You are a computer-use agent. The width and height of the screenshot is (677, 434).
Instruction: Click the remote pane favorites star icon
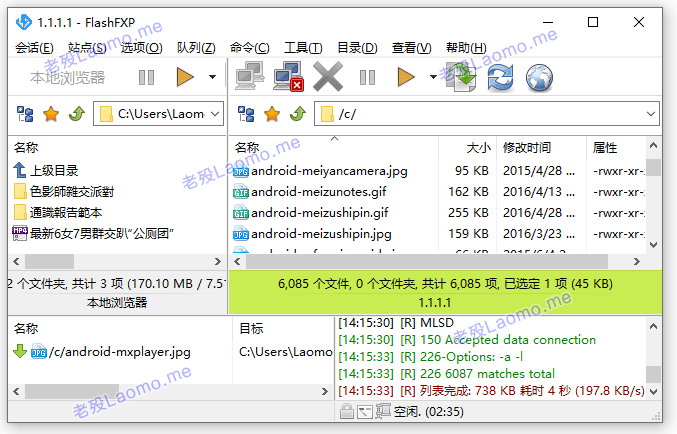coord(272,114)
